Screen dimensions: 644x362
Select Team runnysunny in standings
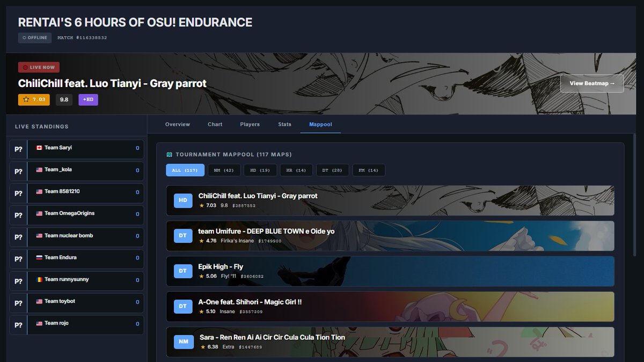77,281
